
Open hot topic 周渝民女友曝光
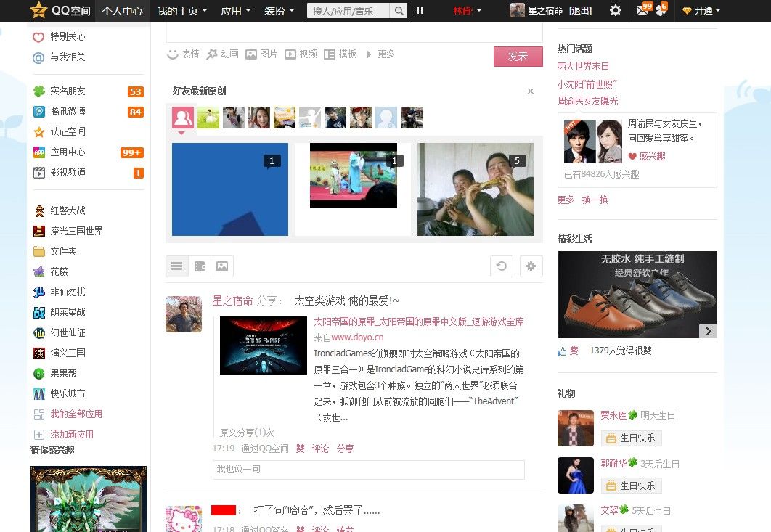[x=587, y=102]
